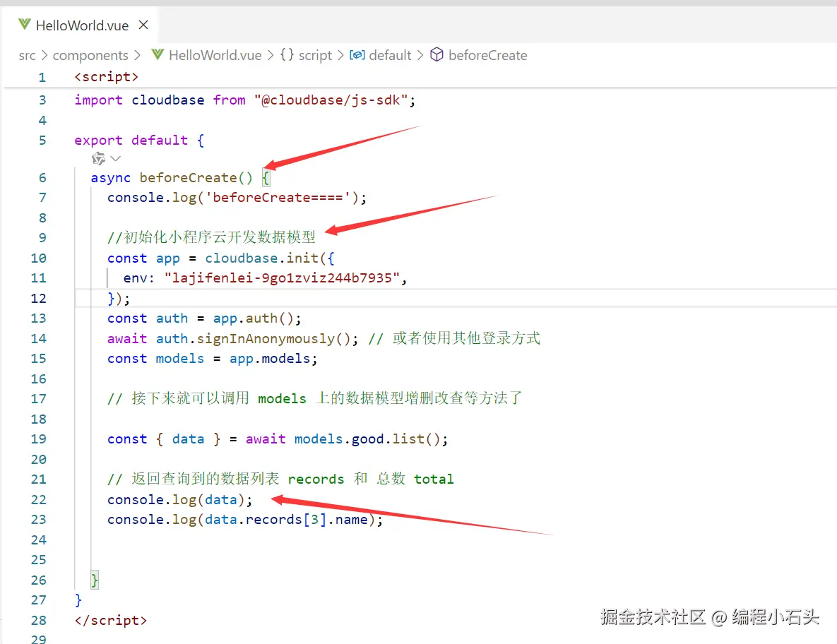
Task: Click app.models on line 15
Action: pyautogui.click(x=270, y=359)
